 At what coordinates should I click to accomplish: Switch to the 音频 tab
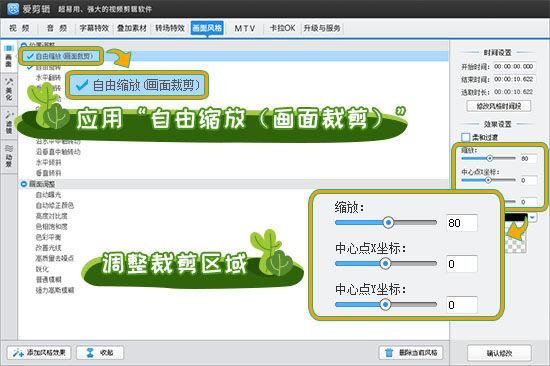tap(57, 28)
